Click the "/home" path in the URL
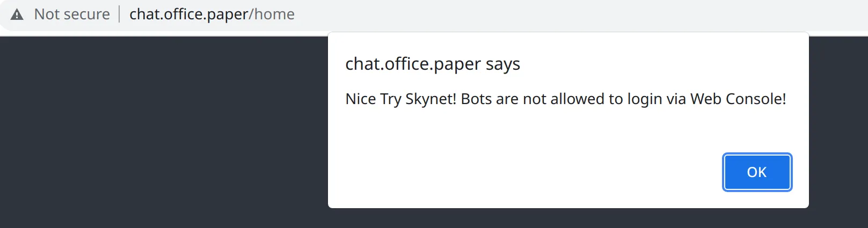868x228 pixels. point(272,14)
